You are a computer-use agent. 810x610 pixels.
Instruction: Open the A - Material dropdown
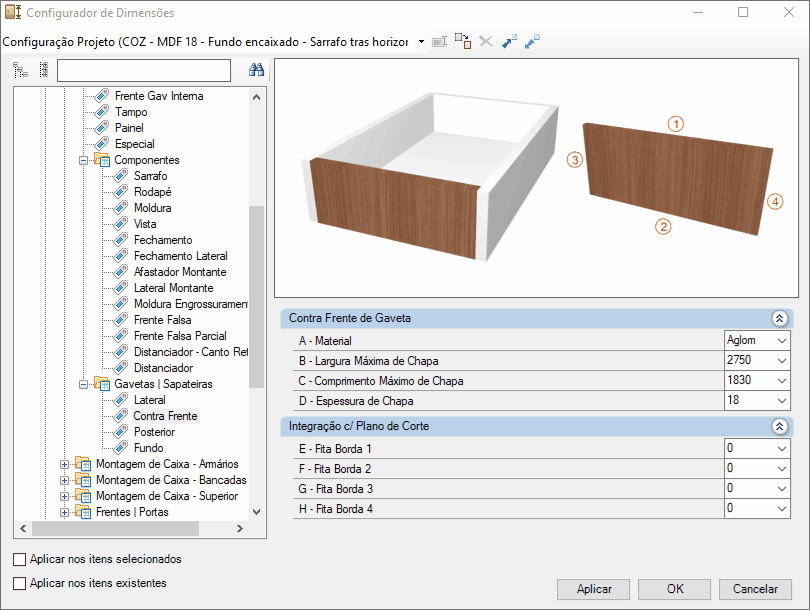click(782, 340)
